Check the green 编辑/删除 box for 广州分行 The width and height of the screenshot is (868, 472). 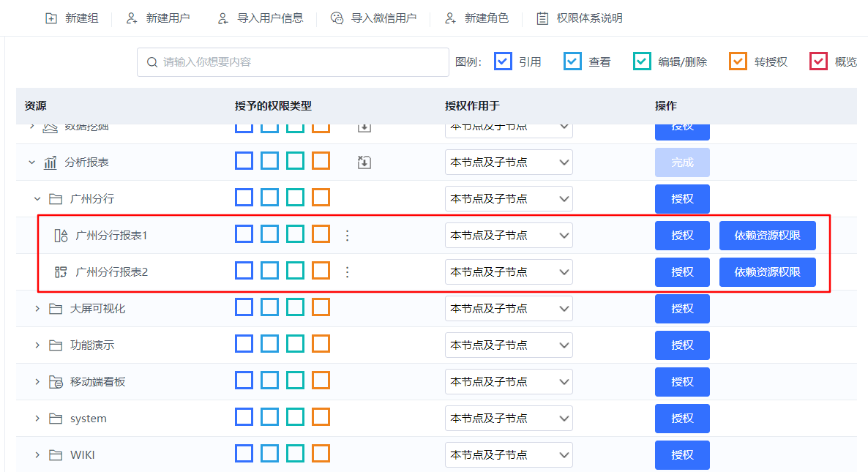tap(295, 198)
